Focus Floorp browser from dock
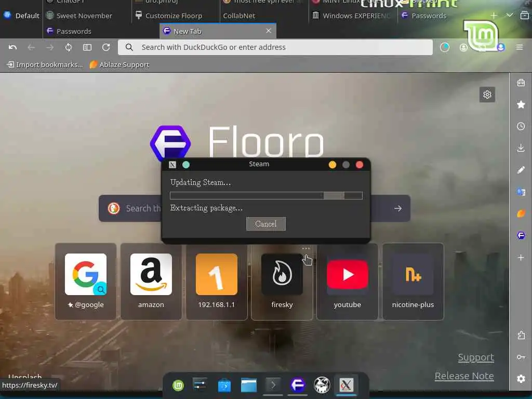This screenshot has width=532, height=399. click(298, 385)
